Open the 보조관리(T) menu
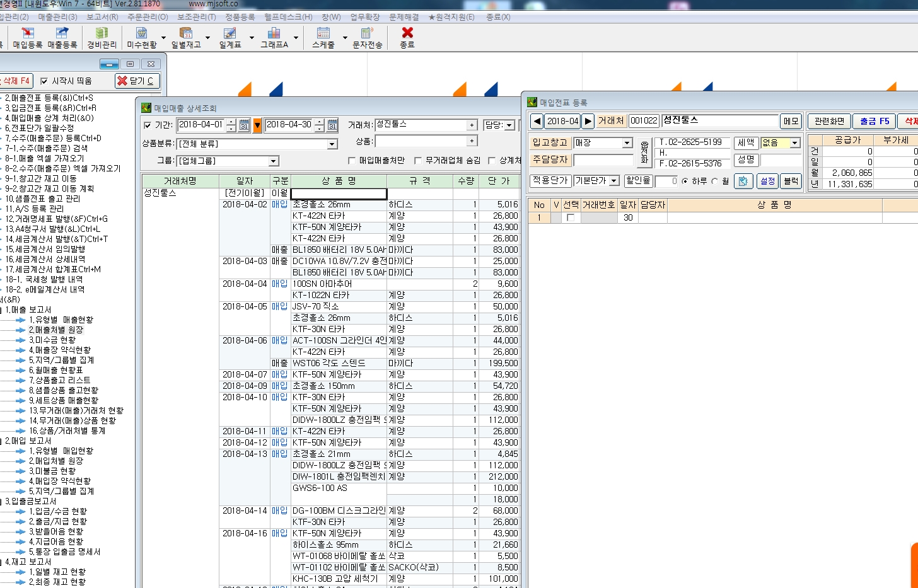The width and height of the screenshot is (918, 588). pyautogui.click(x=197, y=17)
